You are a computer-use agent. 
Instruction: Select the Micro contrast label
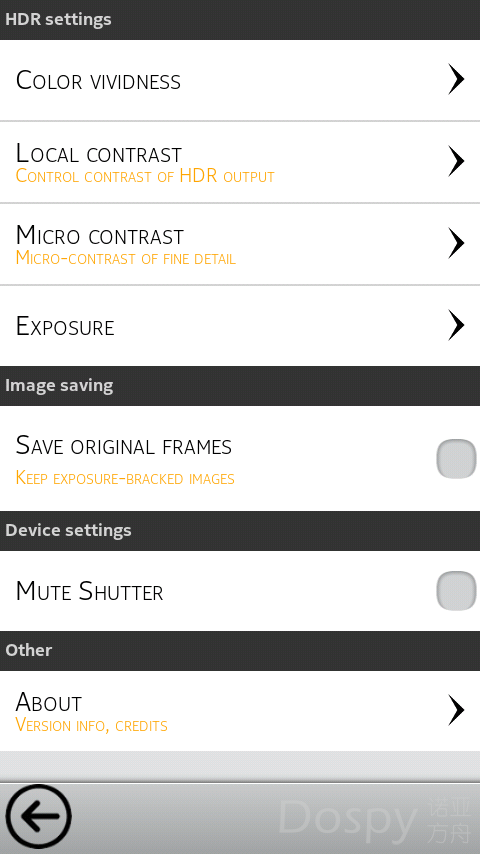pos(100,236)
